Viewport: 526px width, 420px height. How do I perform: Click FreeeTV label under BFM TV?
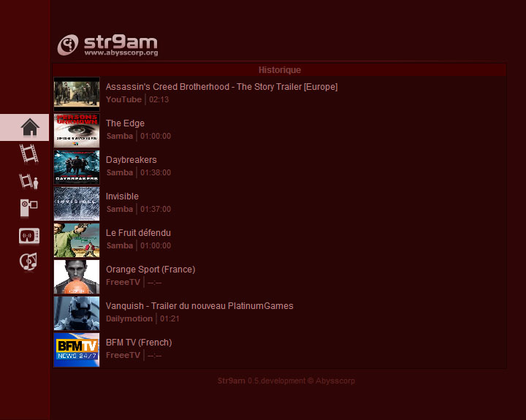click(123, 356)
